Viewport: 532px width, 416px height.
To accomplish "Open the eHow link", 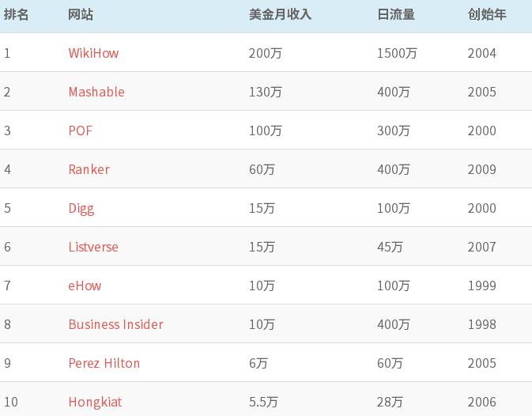I will [85, 286].
